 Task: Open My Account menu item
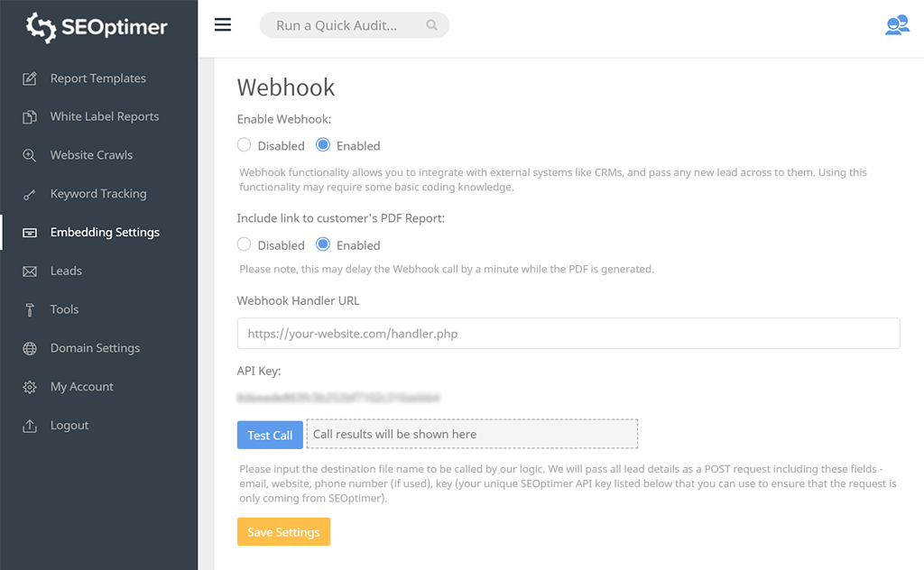[81, 387]
